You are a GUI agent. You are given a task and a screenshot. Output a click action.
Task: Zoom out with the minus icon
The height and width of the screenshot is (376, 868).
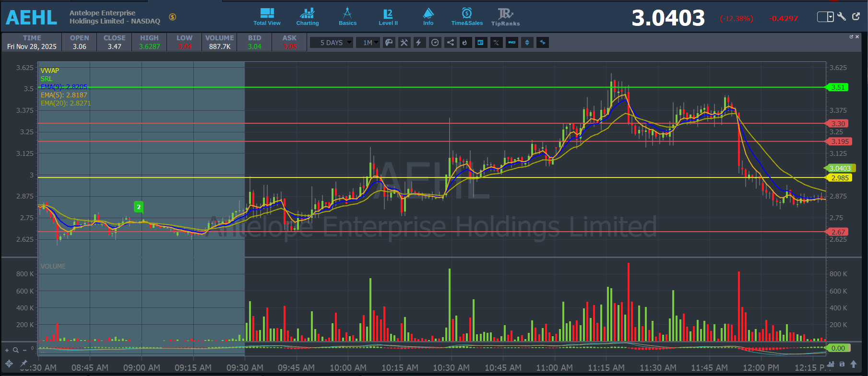24,350
